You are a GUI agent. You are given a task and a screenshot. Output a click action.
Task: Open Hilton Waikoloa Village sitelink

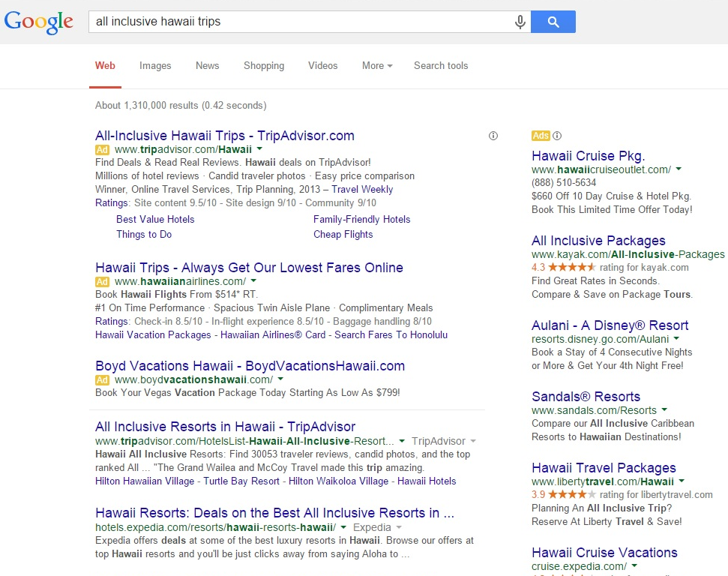pyautogui.click(x=338, y=481)
